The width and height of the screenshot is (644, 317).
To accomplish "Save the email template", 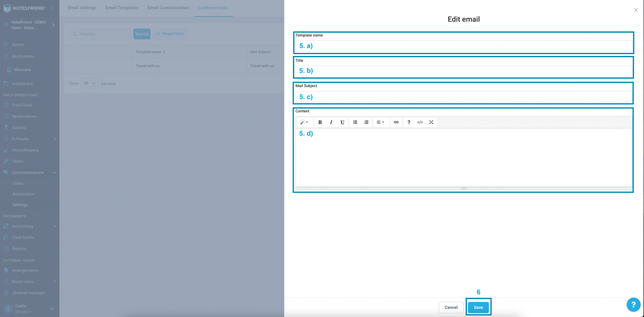I will click(x=479, y=307).
